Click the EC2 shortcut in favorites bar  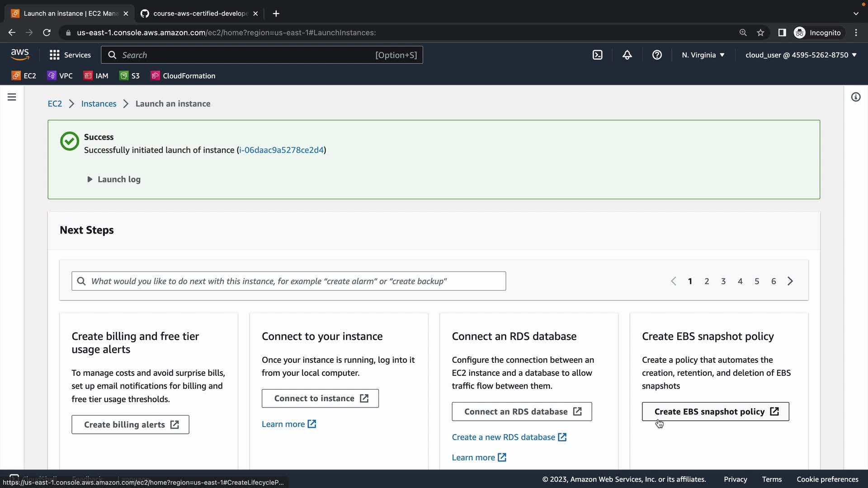coord(24,76)
